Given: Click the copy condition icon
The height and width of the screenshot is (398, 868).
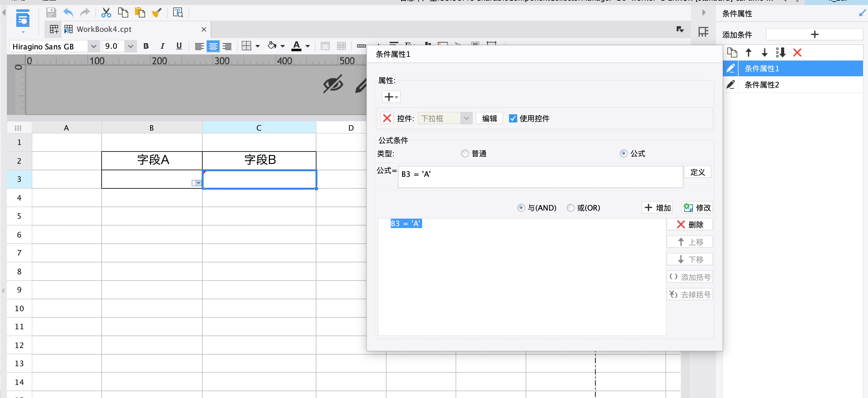Looking at the screenshot, I should tap(732, 52).
